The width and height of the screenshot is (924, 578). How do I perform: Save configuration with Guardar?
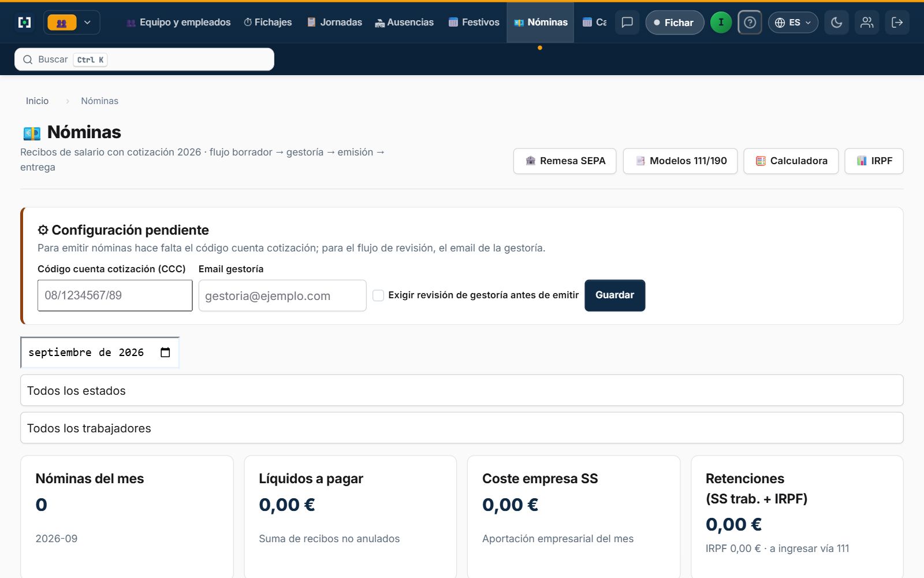click(x=615, y=295)
